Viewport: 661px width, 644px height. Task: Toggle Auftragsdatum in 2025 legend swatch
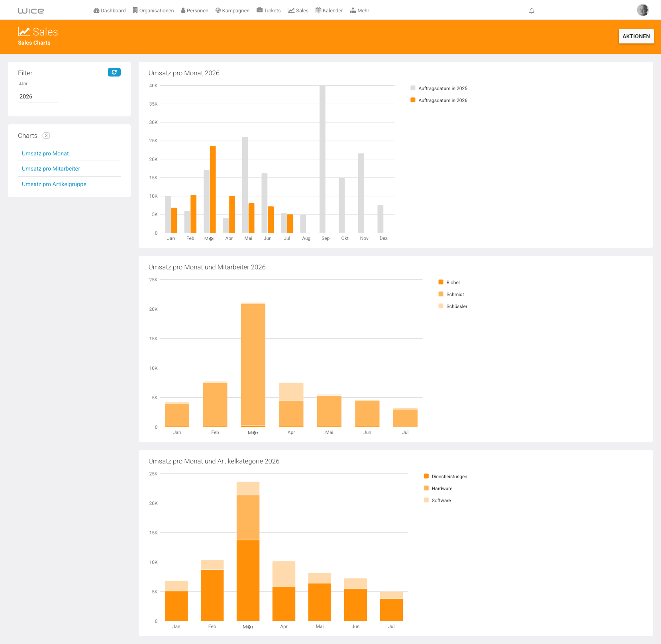click(x=413, y=88)
